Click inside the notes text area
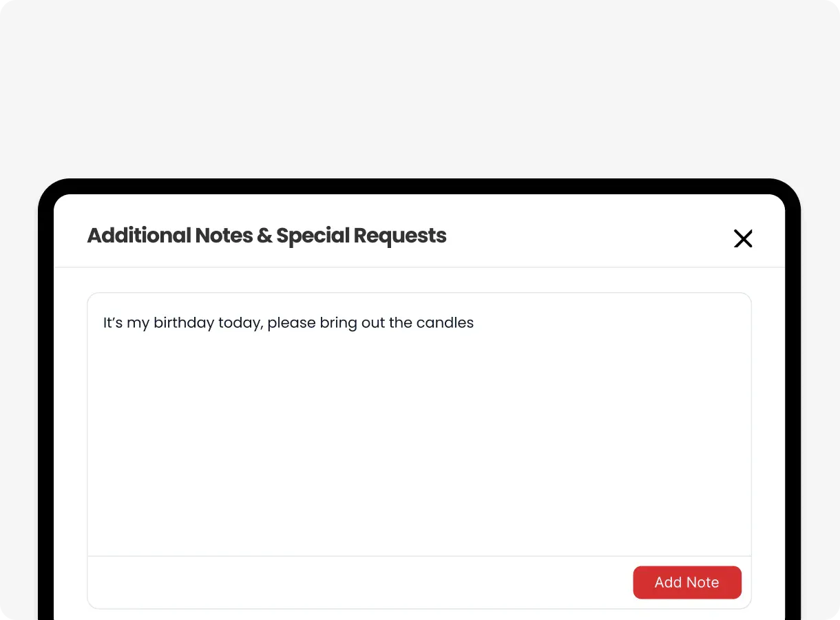Image resolution: width=840 pixels, height=620 pixels. [x=419, y=427]
